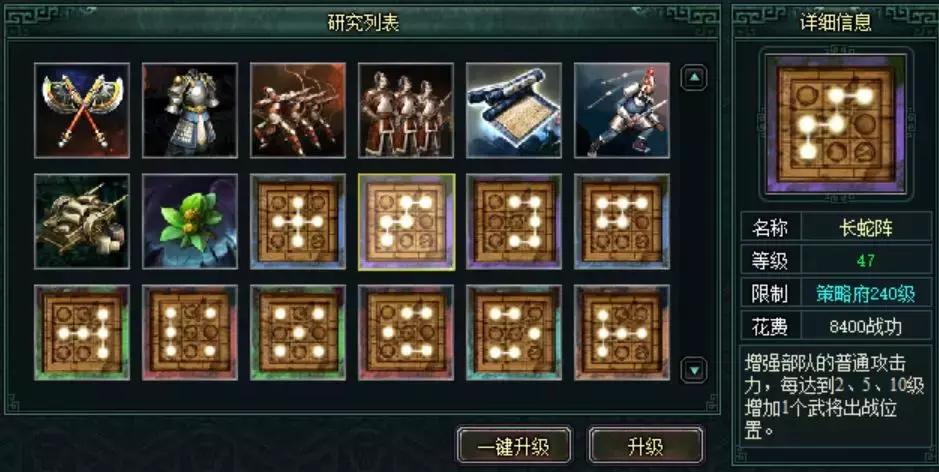Select the last formation tile in bottom row
The height and width of the screenshot is (472, 939).
pyautogui.click(x=622, y=333)
